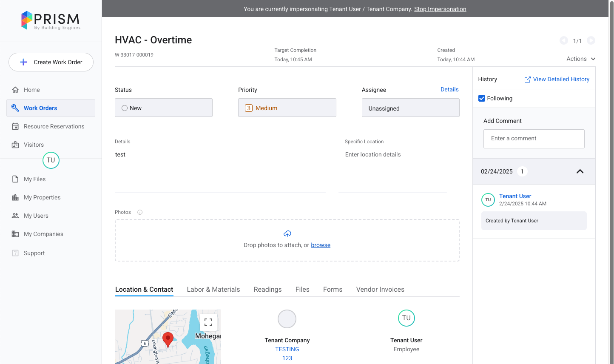
Task: Click the Photos info icon
Action: [140, 212]
